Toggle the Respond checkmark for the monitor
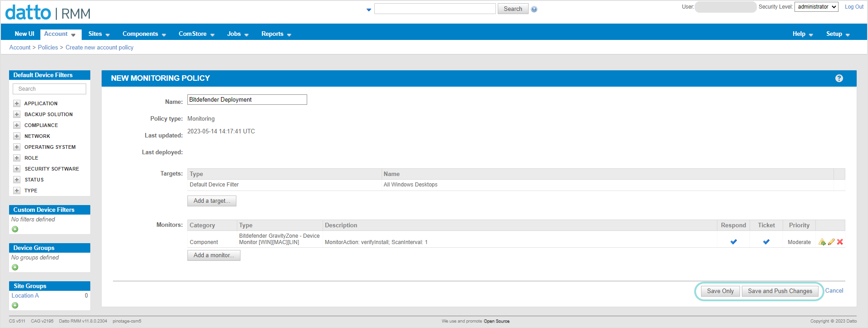This screenshot has width=868, height=328. point(733,242)
